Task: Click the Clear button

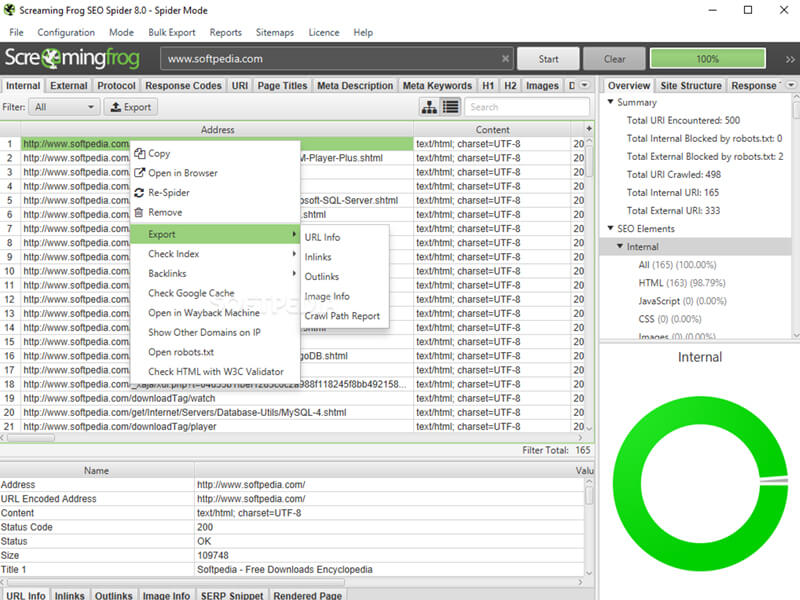Action: [615, 59]
